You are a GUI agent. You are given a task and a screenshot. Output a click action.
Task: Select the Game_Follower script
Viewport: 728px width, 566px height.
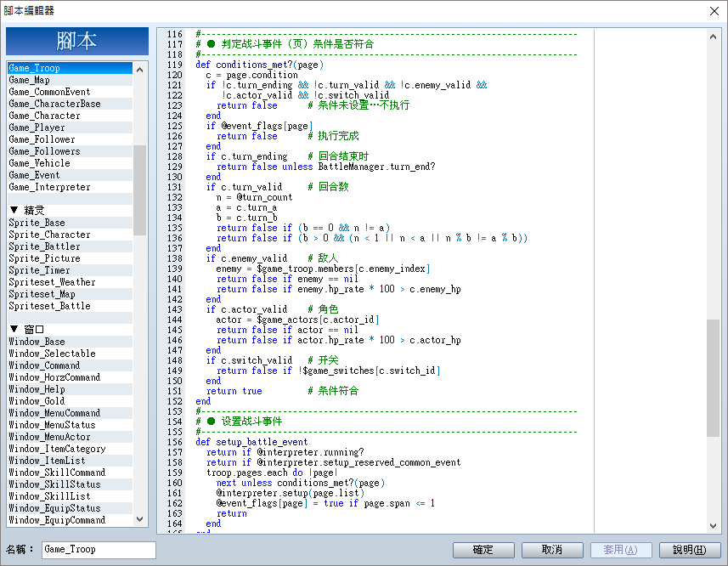tap(70, 139)
